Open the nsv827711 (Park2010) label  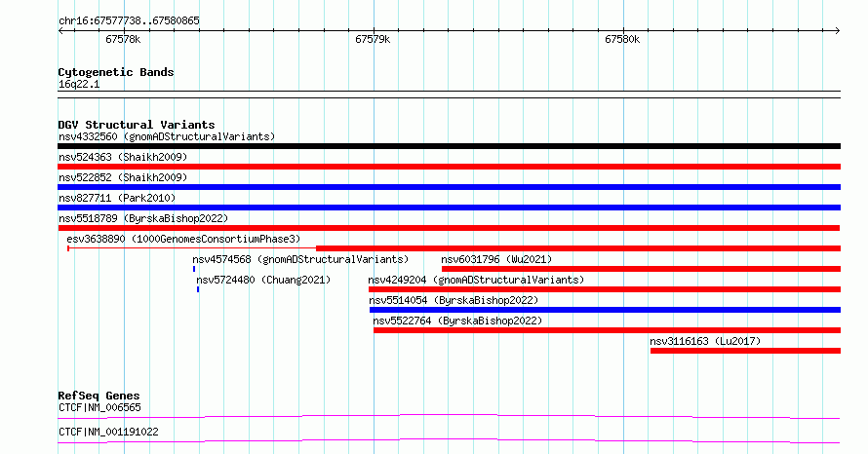[x=117, y=198]
